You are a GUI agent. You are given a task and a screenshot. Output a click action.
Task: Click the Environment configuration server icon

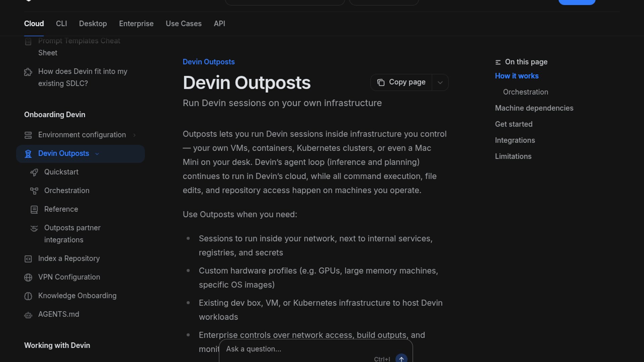(x=28, y=135)
